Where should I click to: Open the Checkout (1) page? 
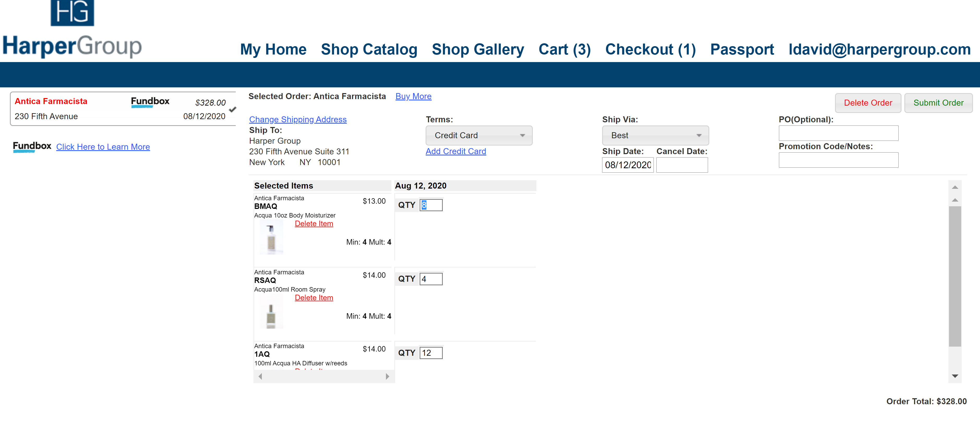[651, 50]
